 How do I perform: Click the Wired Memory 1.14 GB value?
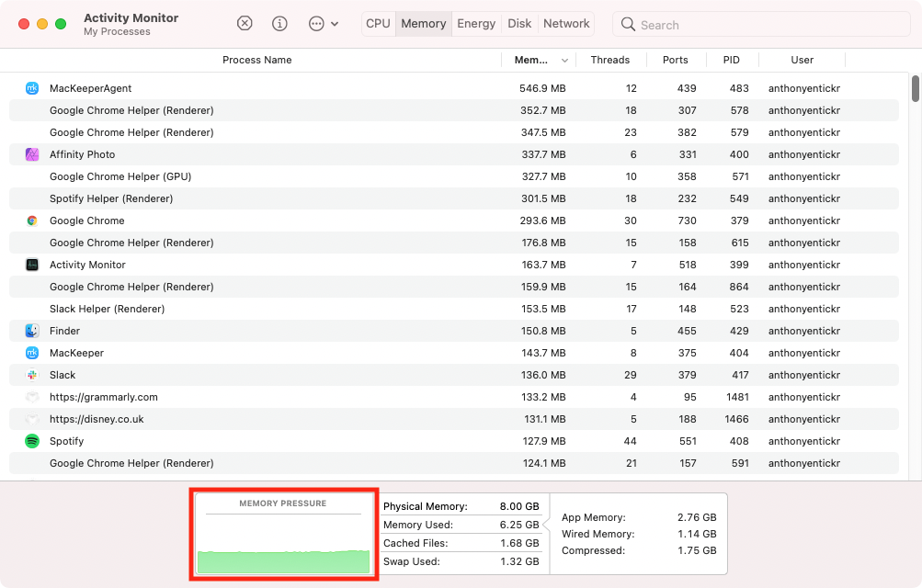(x=698, y=534)
